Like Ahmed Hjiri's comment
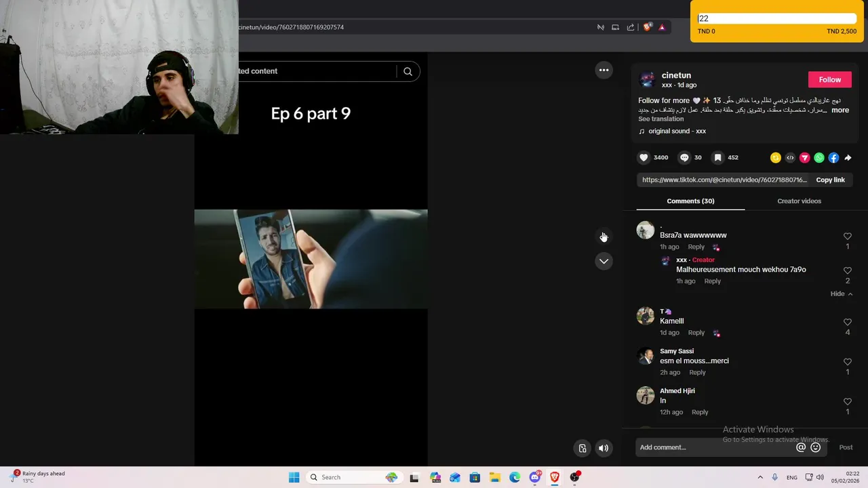 pos(847,402)
